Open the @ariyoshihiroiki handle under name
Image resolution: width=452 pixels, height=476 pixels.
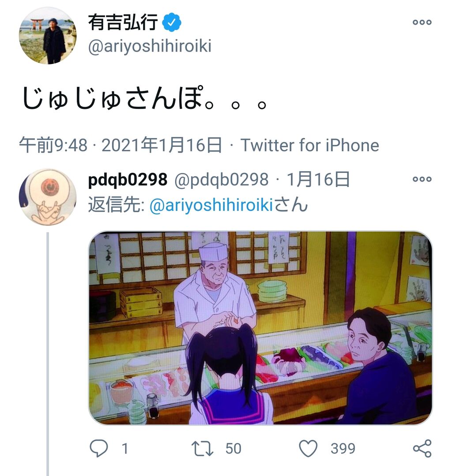click(x=150, y=46)
